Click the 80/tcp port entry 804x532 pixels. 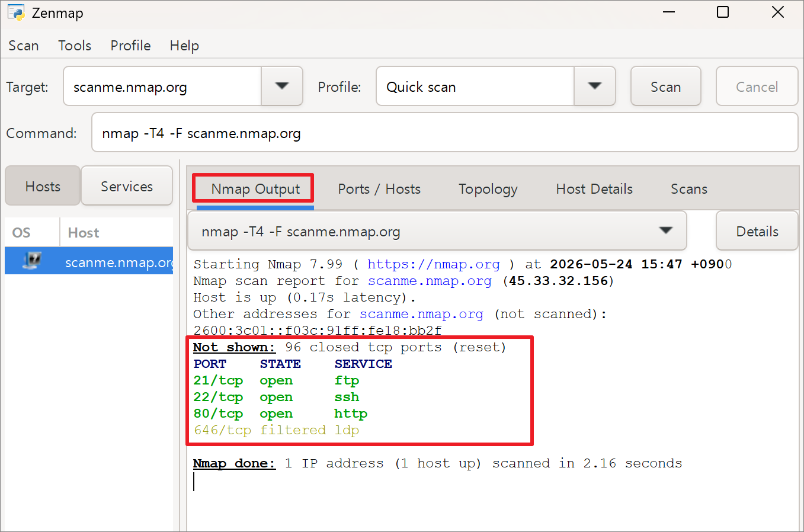[x=218, y=414]
